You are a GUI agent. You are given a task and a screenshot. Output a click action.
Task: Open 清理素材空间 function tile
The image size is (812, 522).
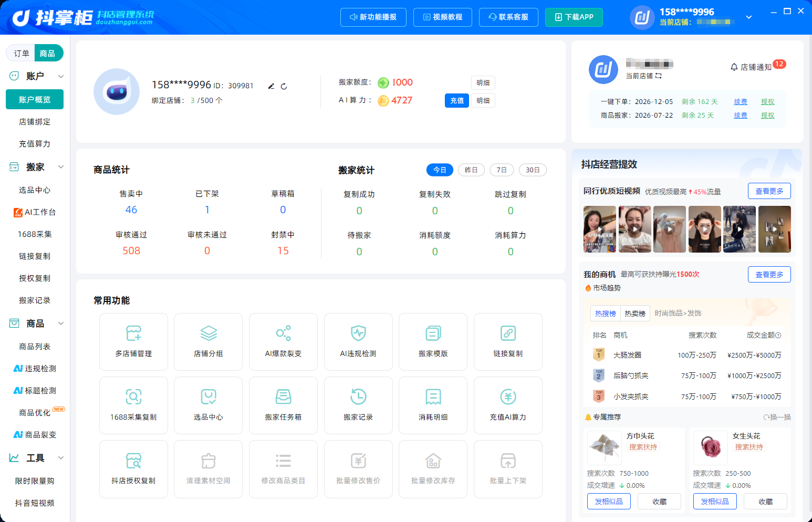click(208, 469)
